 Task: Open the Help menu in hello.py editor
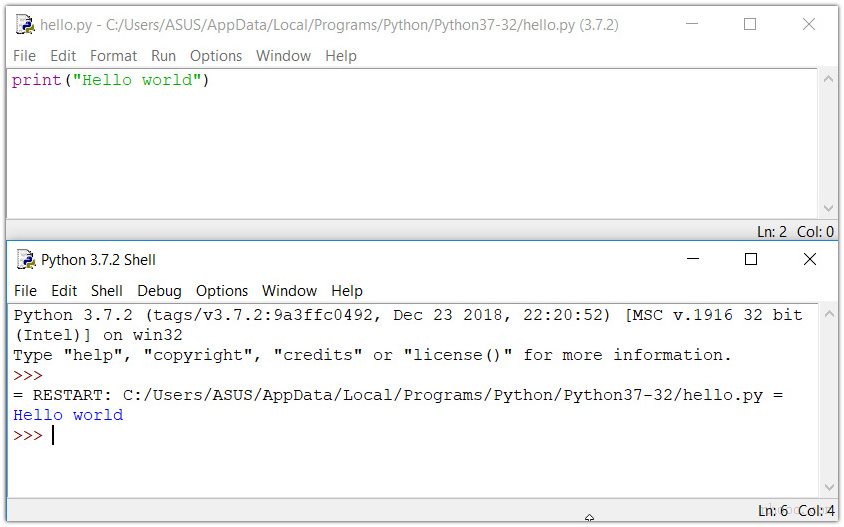coord(340,56)
